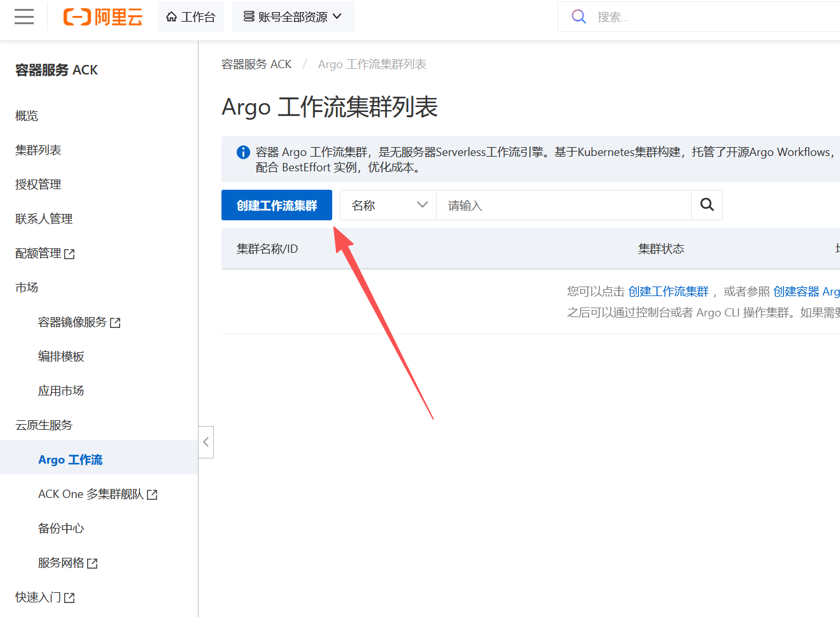Image resolution: width=840 pixels, height=617 pixels.
Task: Focus the 请输入 cluster search field
Action: [564, 205]
